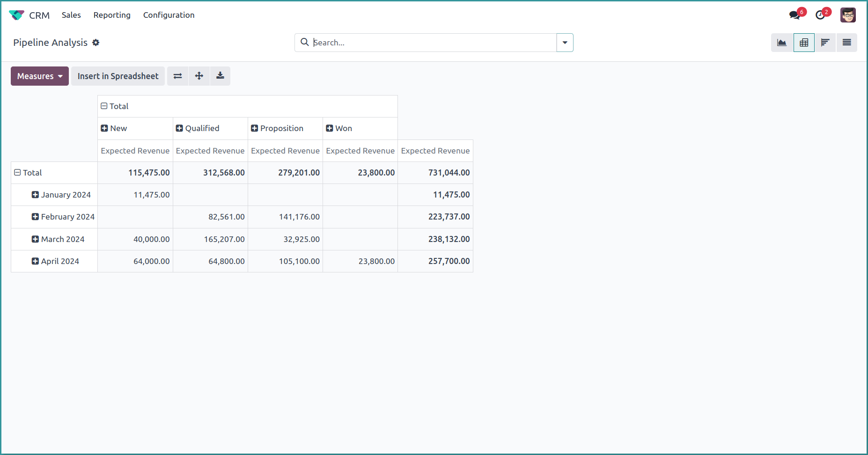Click the Insert in Spreadsheet button
Screen dimensions: 868x455
[x=118, y=76]
